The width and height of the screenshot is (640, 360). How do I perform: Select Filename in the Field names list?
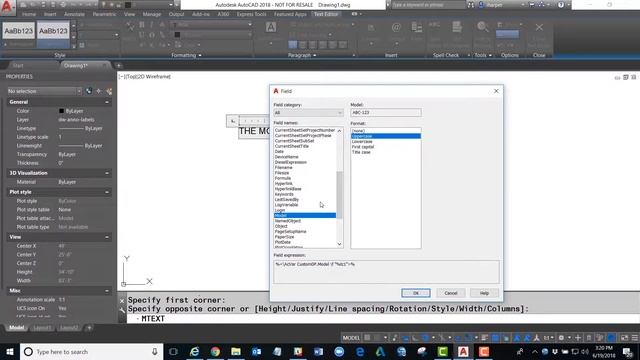(x=283, y=167)
